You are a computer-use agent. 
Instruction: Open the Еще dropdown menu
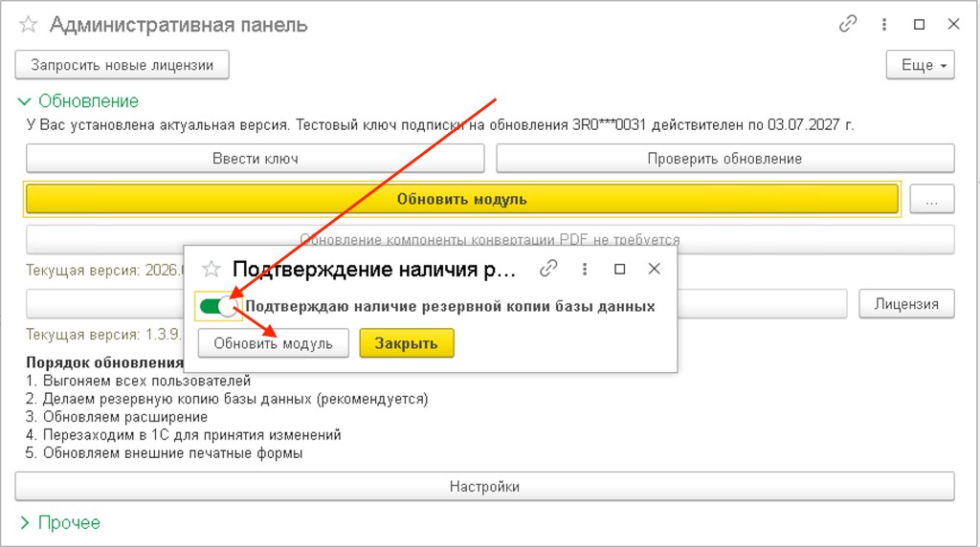pos(920,65)
